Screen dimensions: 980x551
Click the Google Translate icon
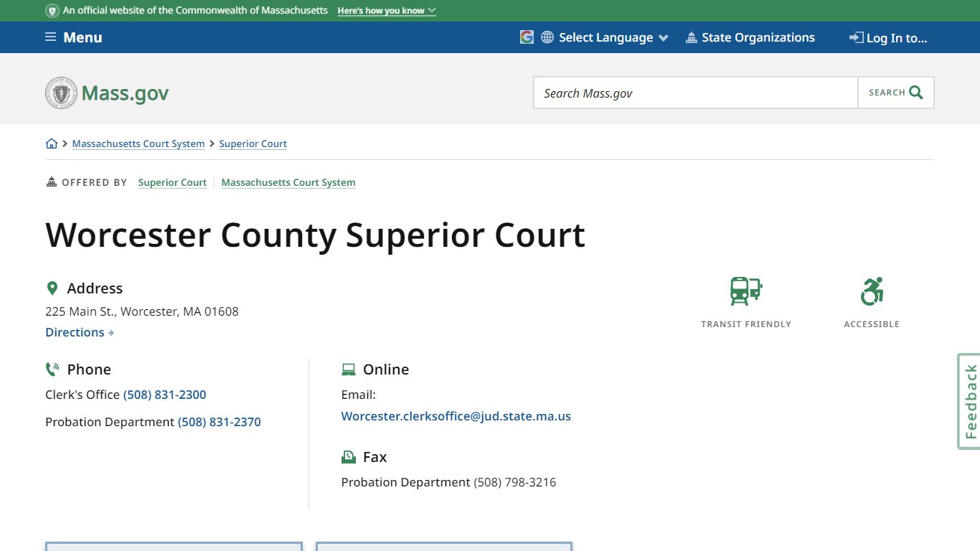tap(527, 37)
